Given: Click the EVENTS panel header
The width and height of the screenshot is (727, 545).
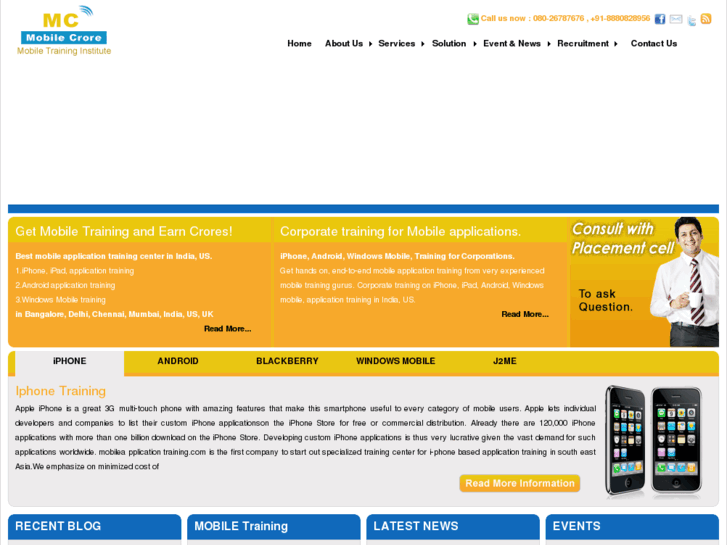Looking at the screenshot, I should pyautogui.click(x=632, y=526).
